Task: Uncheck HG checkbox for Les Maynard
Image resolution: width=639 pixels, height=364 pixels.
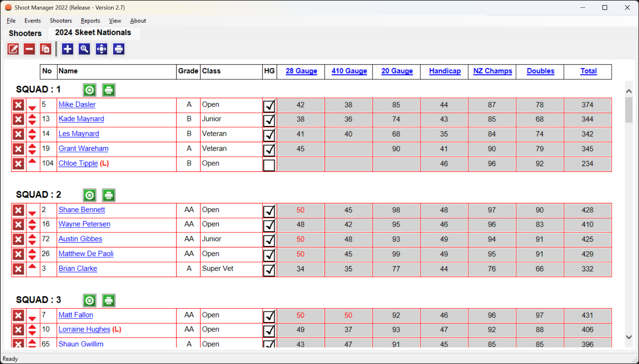Action: (x=269, y=135)
